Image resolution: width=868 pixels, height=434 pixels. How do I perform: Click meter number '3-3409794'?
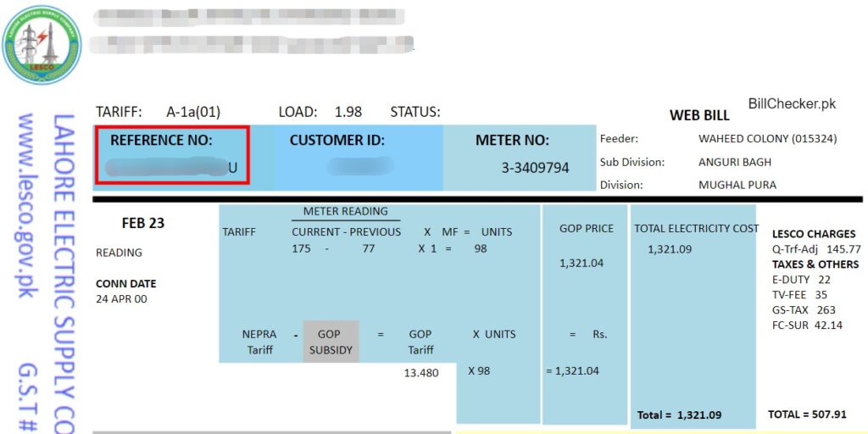tap(536, 168)
